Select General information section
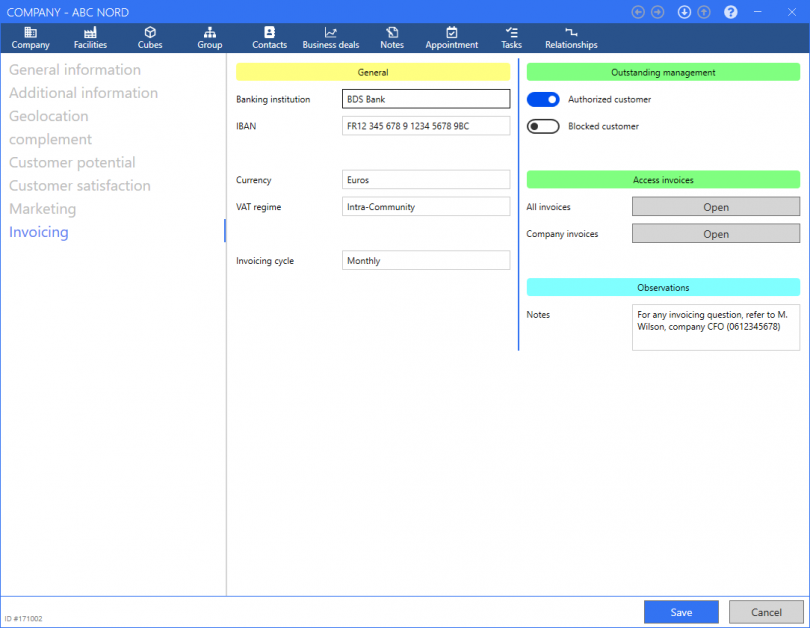The image size is (810, 628). click(75, 70)
